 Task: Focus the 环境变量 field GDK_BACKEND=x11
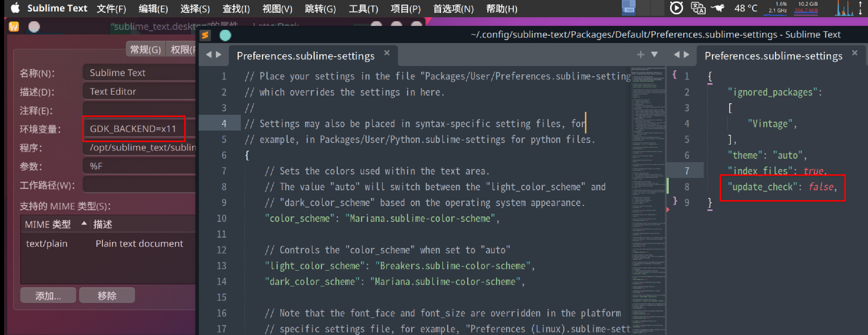[x=140, y=129]
